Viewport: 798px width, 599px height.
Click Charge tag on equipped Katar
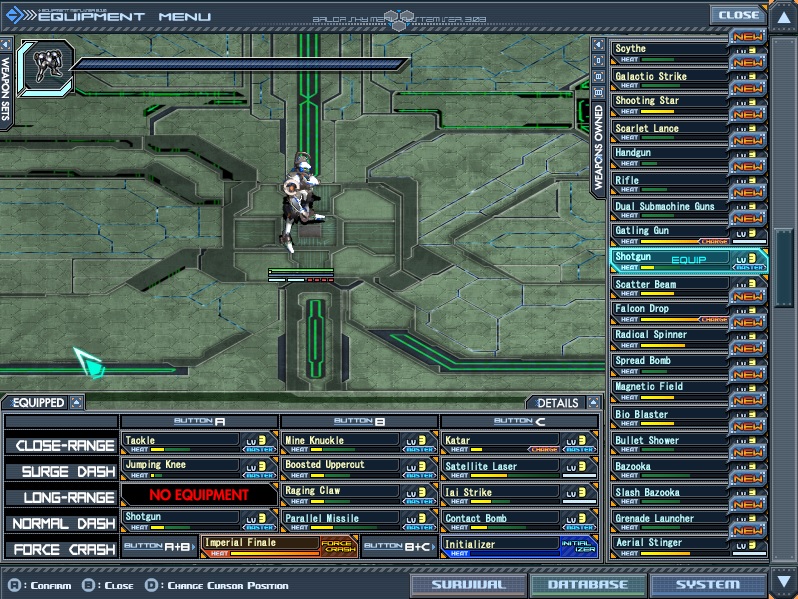tap(545, 449)
